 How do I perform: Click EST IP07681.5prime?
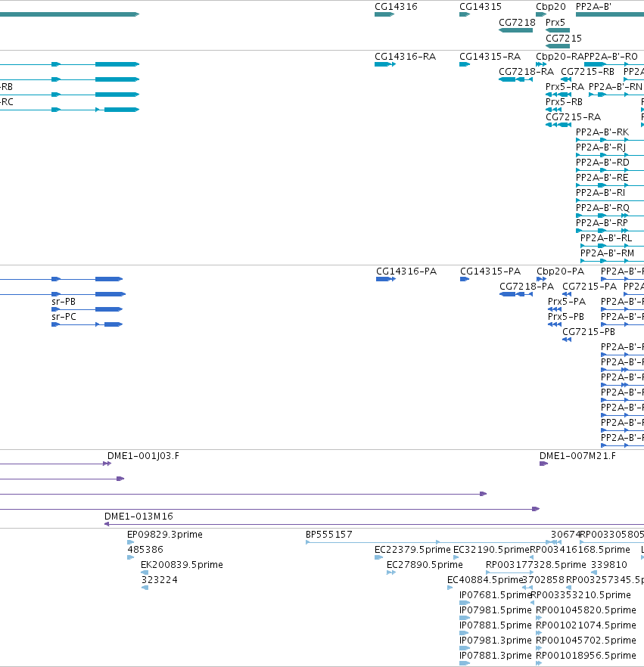point(465,603)
